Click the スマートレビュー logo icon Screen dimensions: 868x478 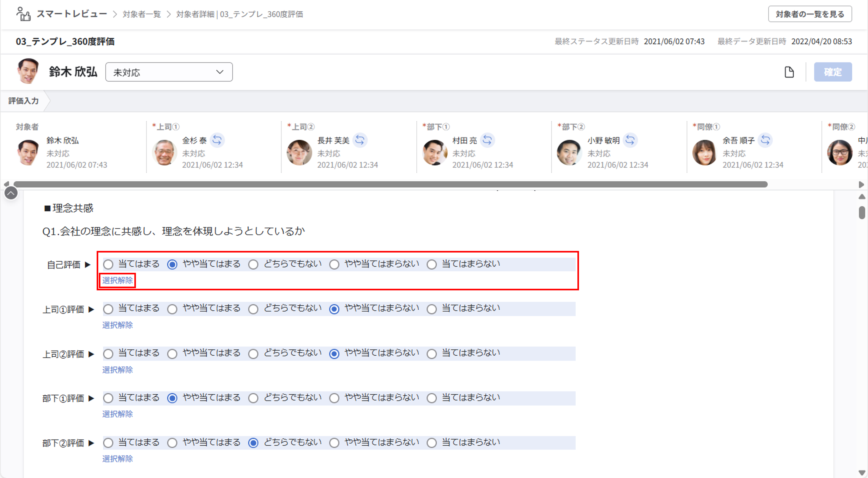click(x=23, y=14)
